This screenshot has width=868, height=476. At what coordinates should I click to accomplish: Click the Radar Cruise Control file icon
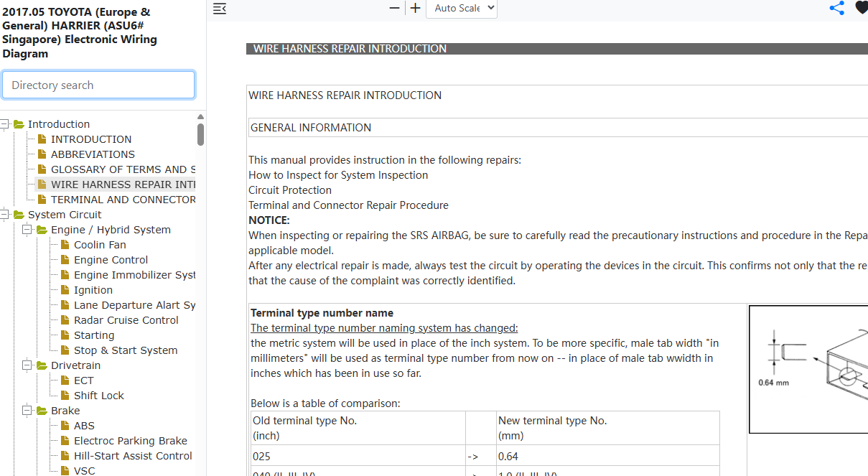[x=65, y=320]
